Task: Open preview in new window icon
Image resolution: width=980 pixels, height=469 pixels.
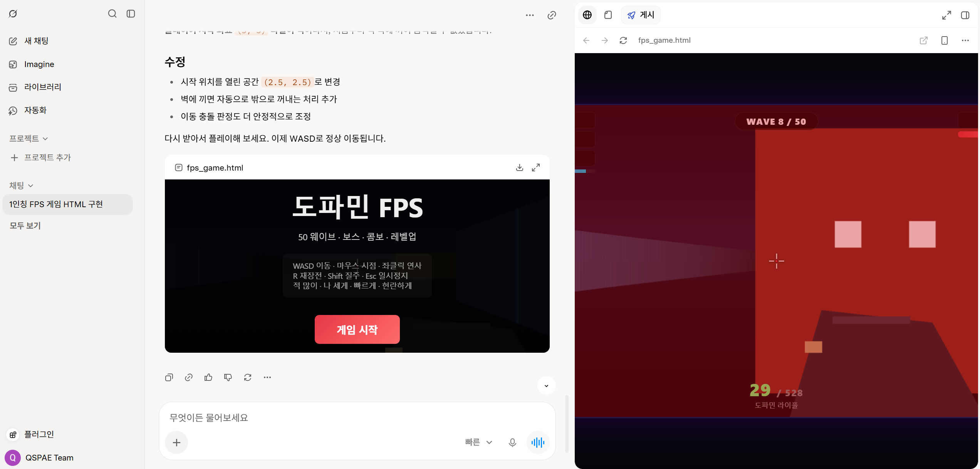Action: pos(924,40)
